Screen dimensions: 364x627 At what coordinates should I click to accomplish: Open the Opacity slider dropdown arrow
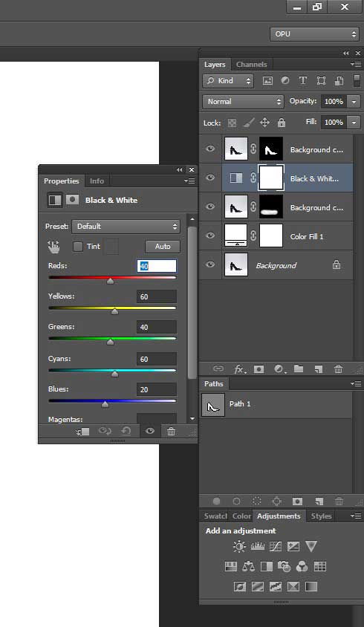click(x=354, y=102)
